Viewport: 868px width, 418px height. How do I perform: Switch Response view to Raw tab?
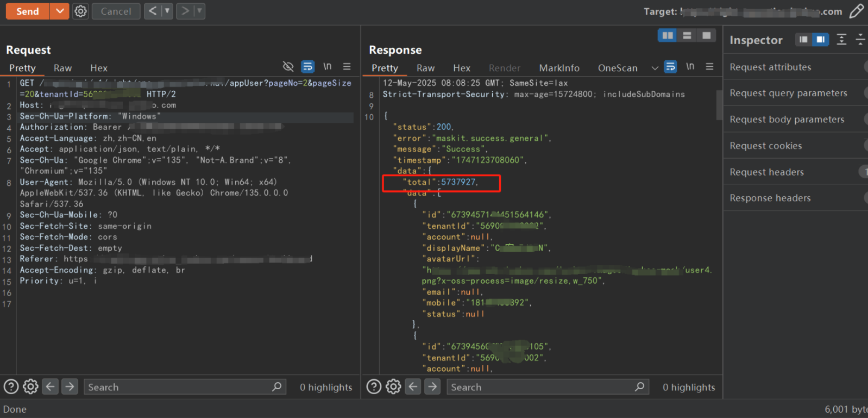(425, 68)
